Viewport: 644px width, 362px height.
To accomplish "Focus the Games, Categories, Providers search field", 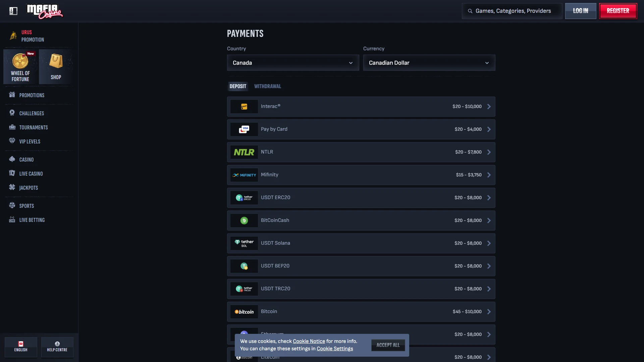I will click(512, 11).
